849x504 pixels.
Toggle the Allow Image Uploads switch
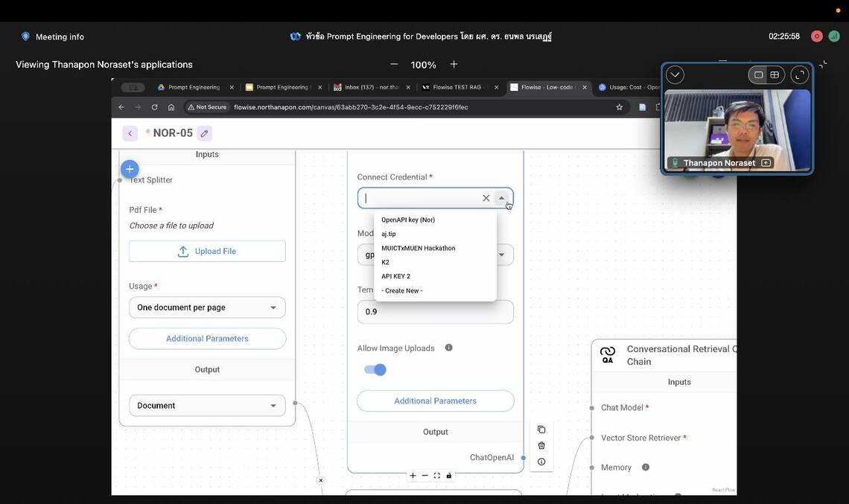tap(375, 369)
